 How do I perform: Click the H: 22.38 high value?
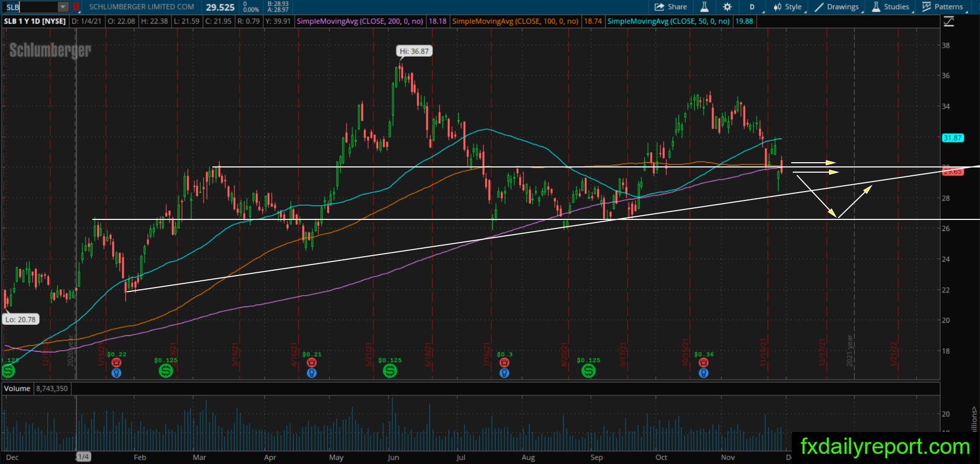(154, 22)
